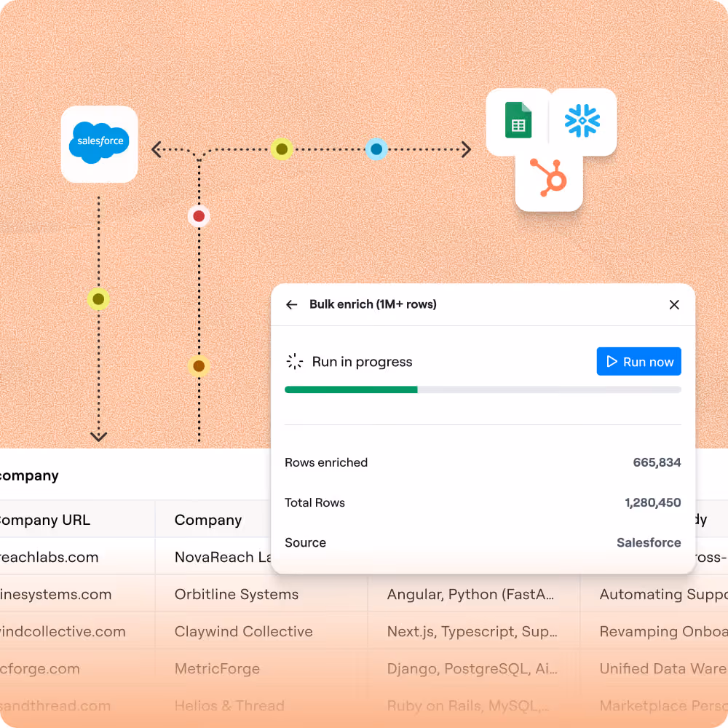
Task: Click the "Run in progress" status text
Action: 362,362
